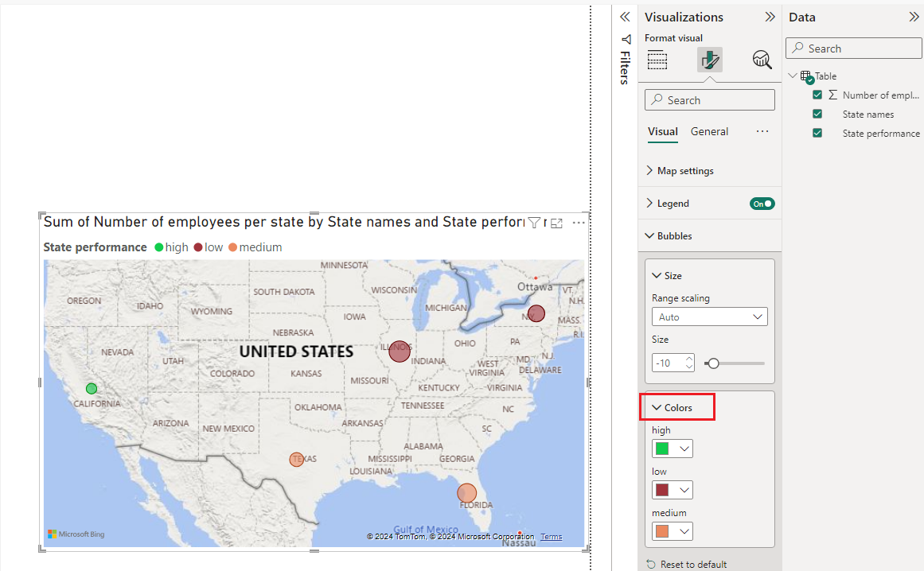
Task: Increase bubble size with stepper up arrow
Action: 689,359
